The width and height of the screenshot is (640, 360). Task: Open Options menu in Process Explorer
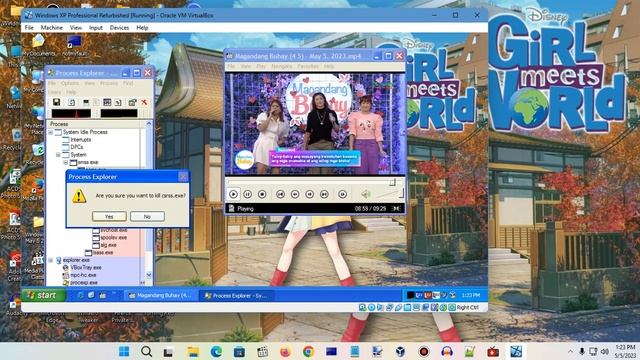click(x=70, y=83)
